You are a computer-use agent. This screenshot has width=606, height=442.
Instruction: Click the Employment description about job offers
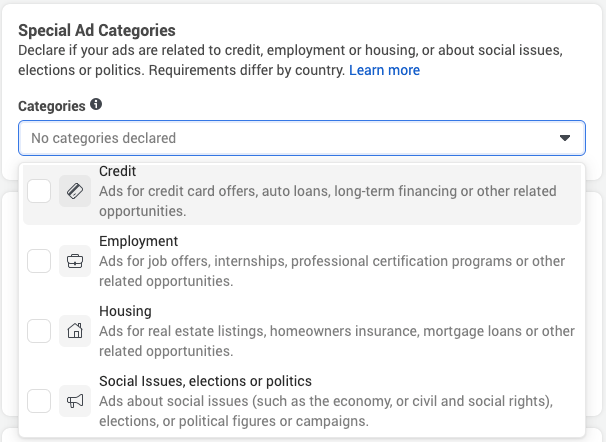(x=332, y=271)
